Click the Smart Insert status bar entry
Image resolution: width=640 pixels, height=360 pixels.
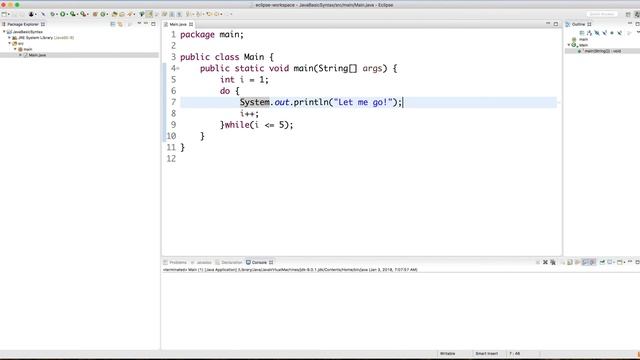coord(487,353)
